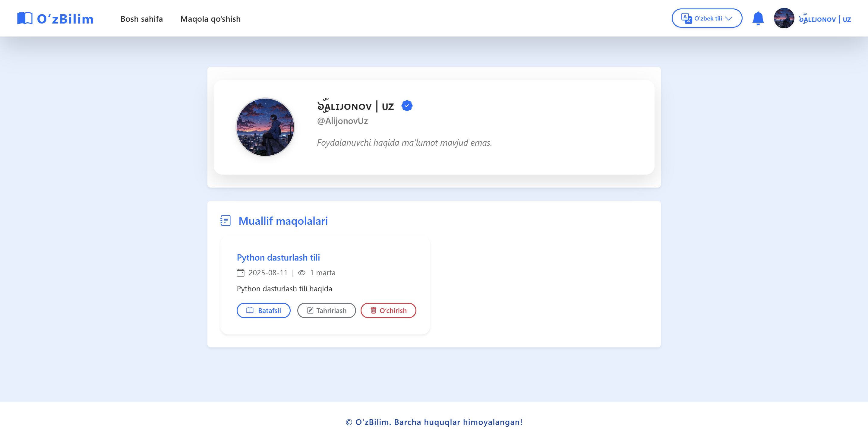Open Maqola qo'shish page
Viewport: 868px width, 440px height.
pyautogui.click(x=210, y=19)
